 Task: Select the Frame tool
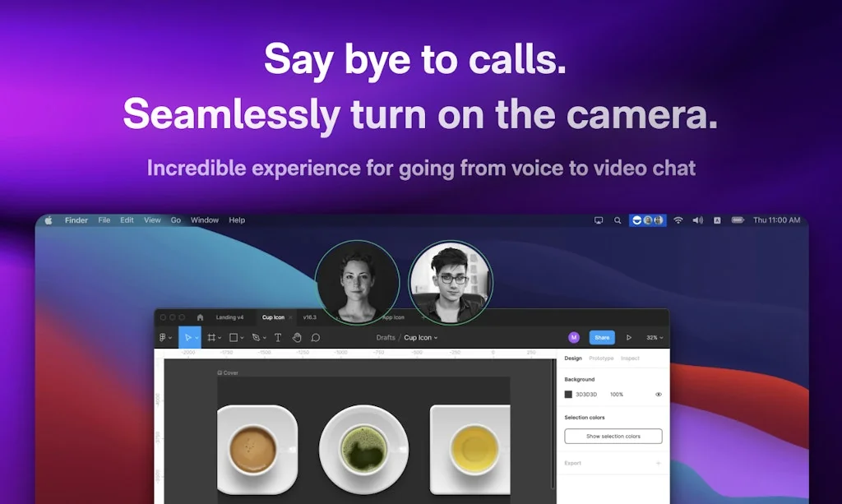coord(212,337)
